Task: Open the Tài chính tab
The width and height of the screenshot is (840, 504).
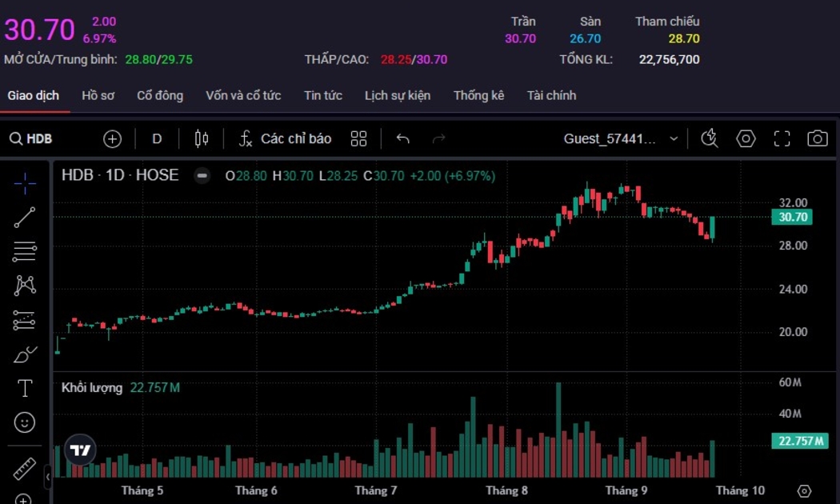Action: pos(551,95)
